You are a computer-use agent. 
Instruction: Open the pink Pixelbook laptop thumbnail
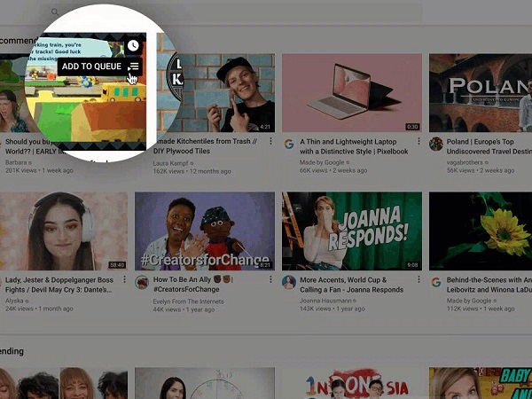click(x=352, y=92)
